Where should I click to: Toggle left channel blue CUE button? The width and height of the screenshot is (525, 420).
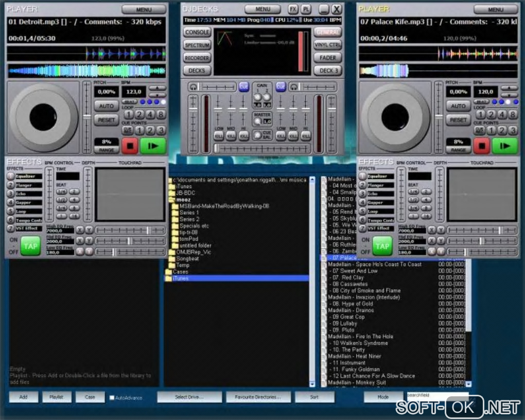pos(244,87)
